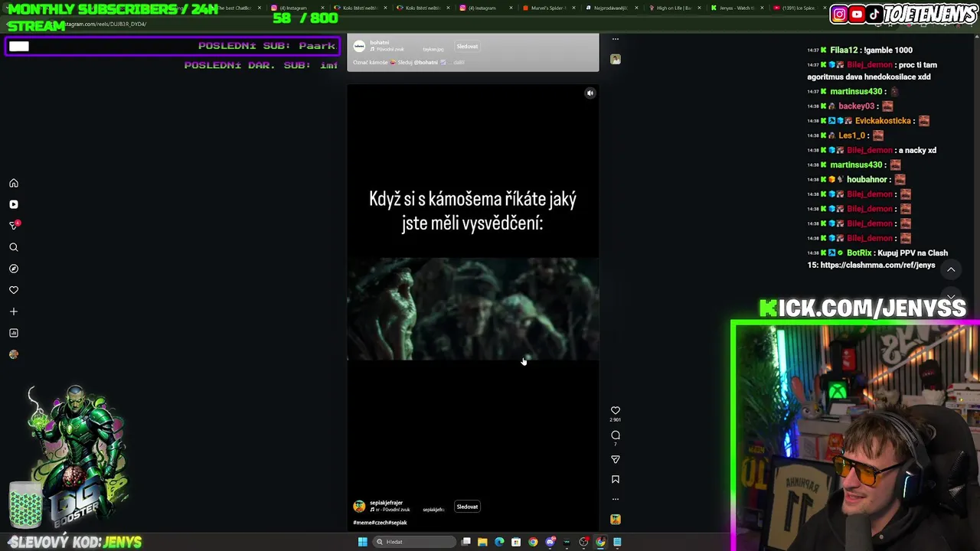This screenshot has height=551, width=980.
Task: Click the Hledat taskbar search box
Action: coord(414,542)
